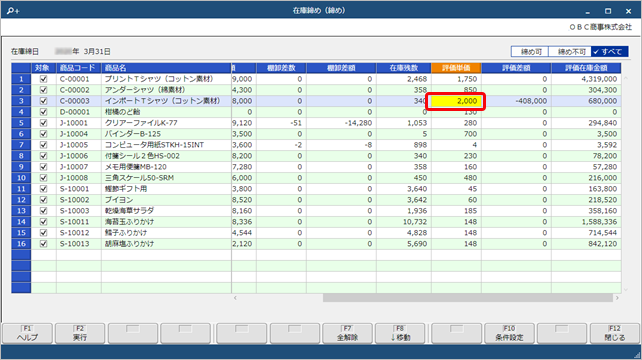Click product code J-10006

[74, 156]
